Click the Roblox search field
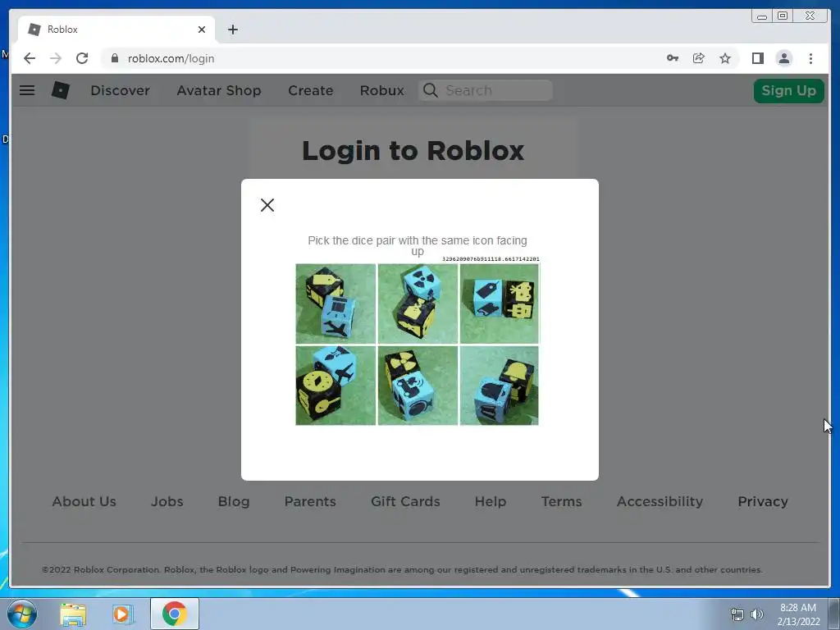Viewport: 840px width, 630px height. coord(485,90)
